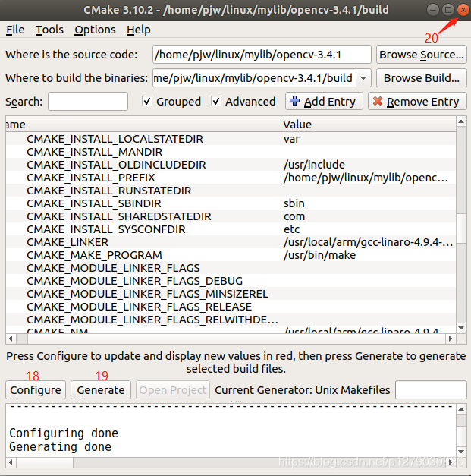The height and width of the screenshot is (476, 471).
Task: Click the Browse Source button
Action: point(421,55)
